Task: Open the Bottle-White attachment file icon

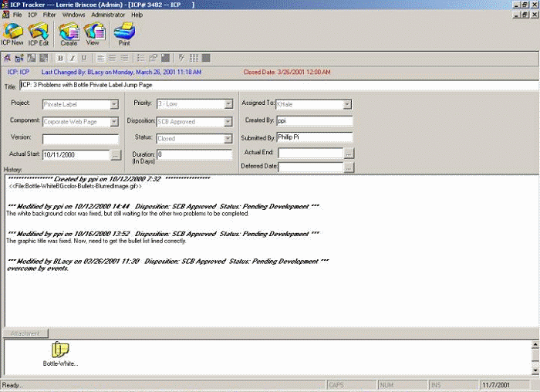Action: 60,351
